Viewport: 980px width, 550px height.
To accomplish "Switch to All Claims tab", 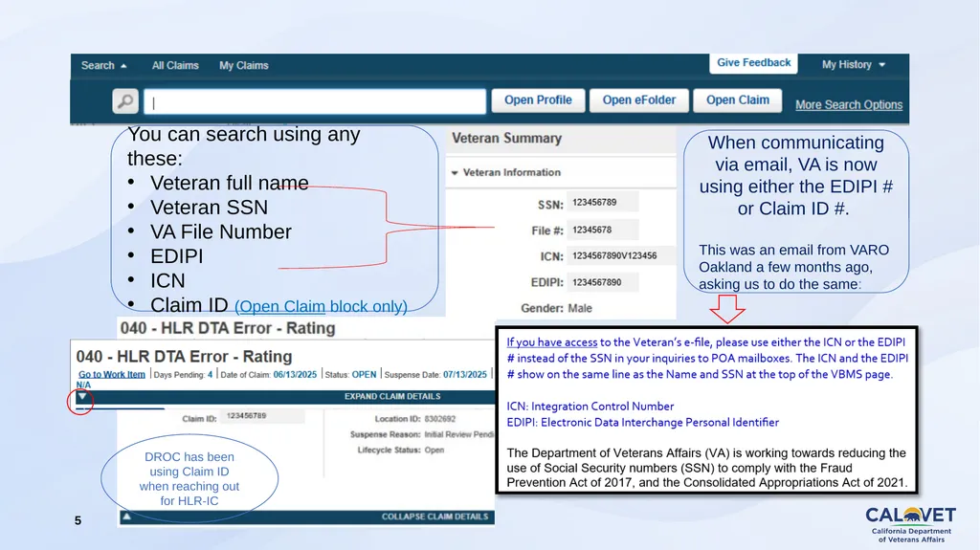I will (175, 66).
